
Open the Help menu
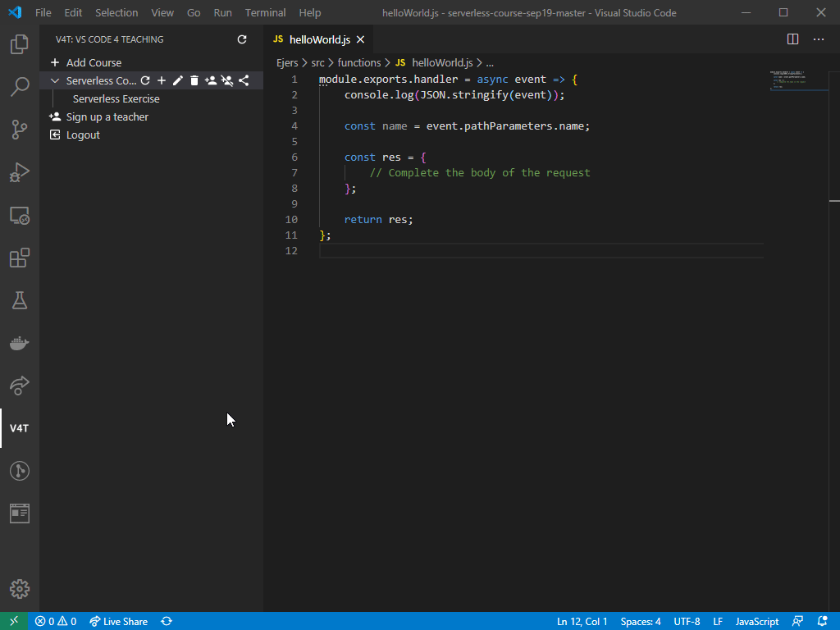tap(309, 12)
